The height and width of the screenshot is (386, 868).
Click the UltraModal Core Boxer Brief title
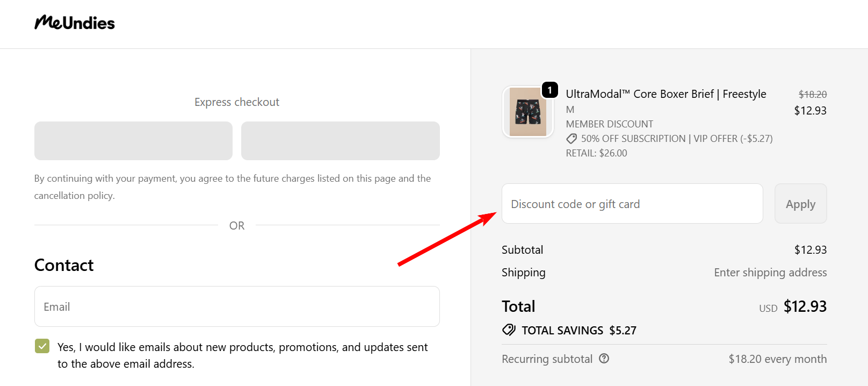coord(666,94)
